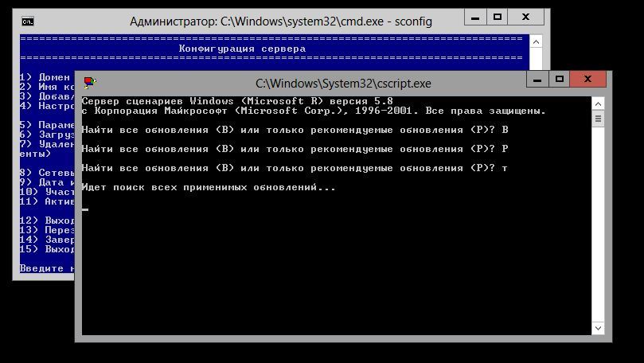Click scroll up arrow in sconfig window
Image resolution: width=644 pixels, height=363 pixels.
536,42
